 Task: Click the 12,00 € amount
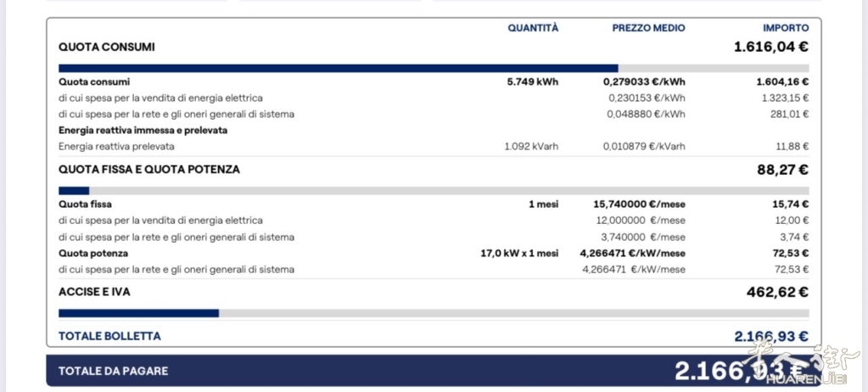point(792,221)
